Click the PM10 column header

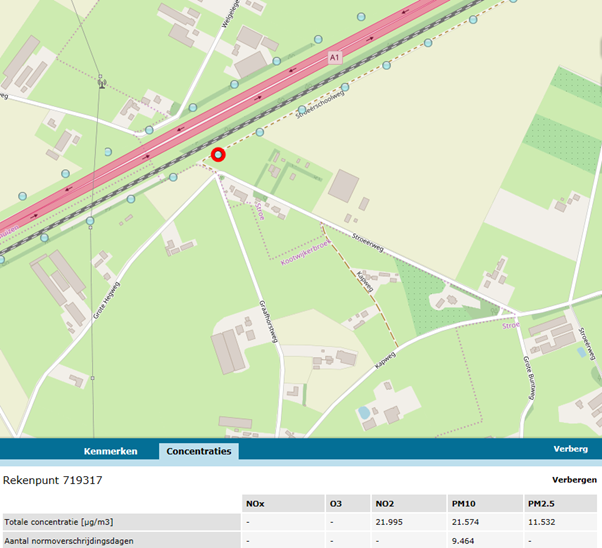462,503
